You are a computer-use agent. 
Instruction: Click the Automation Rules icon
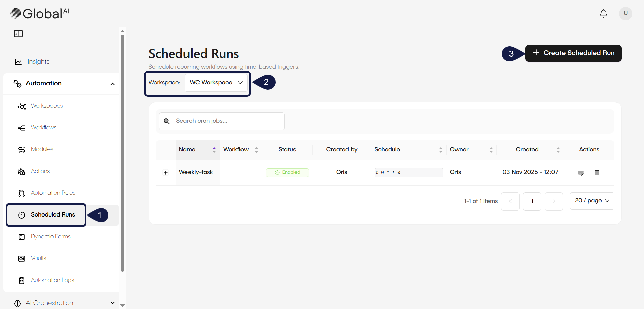point(21,193)
